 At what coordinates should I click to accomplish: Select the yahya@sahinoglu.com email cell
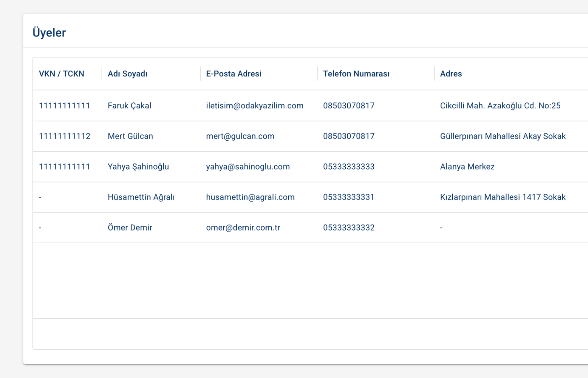tap(248, 167)
